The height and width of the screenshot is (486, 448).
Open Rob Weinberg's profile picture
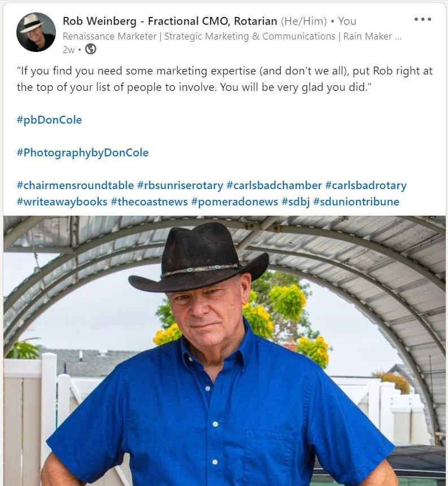[x=36, y=32]
